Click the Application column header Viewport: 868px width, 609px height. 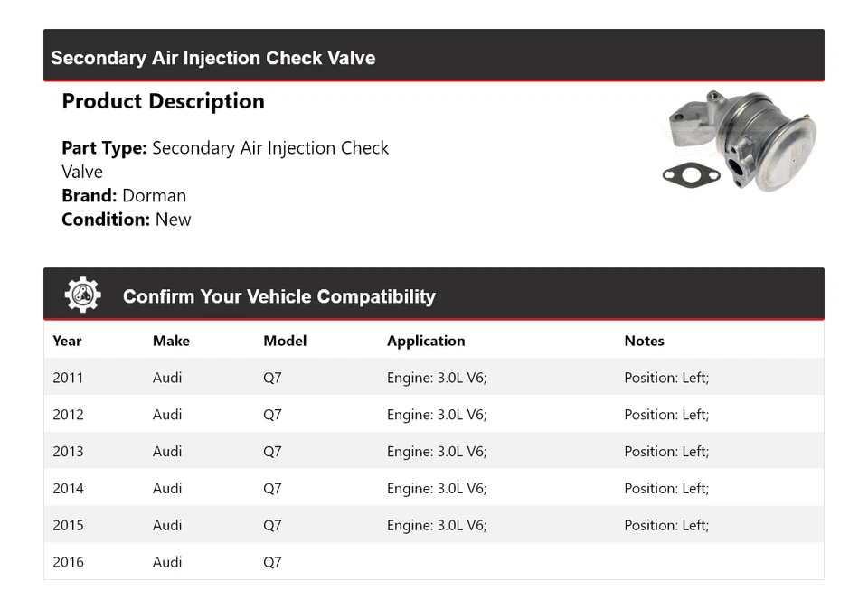point(426,341)
